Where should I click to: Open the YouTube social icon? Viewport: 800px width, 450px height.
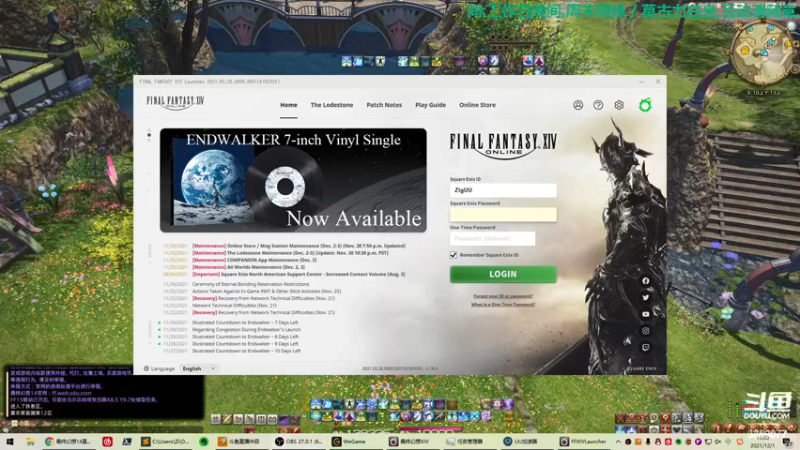pyautogui.click(x=645, y=314)
